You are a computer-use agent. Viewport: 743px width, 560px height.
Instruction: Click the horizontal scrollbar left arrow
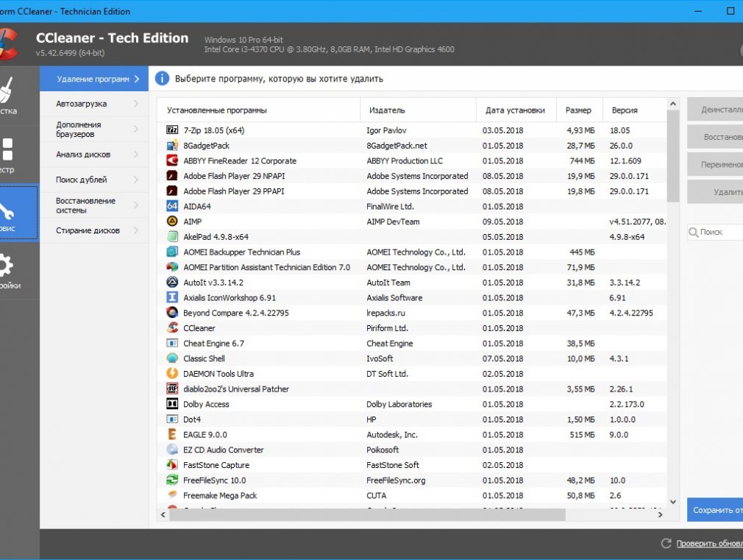[x=163, y=514]
